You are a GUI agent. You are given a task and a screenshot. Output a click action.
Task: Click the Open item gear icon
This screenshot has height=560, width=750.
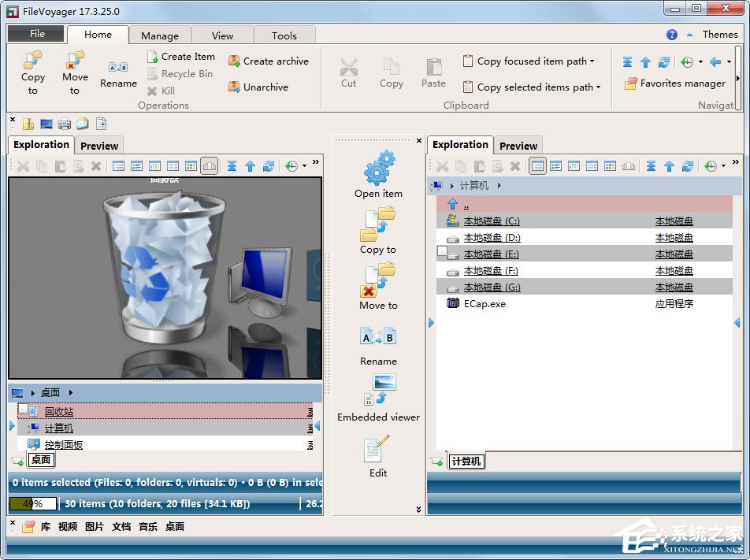pos(378,169)
